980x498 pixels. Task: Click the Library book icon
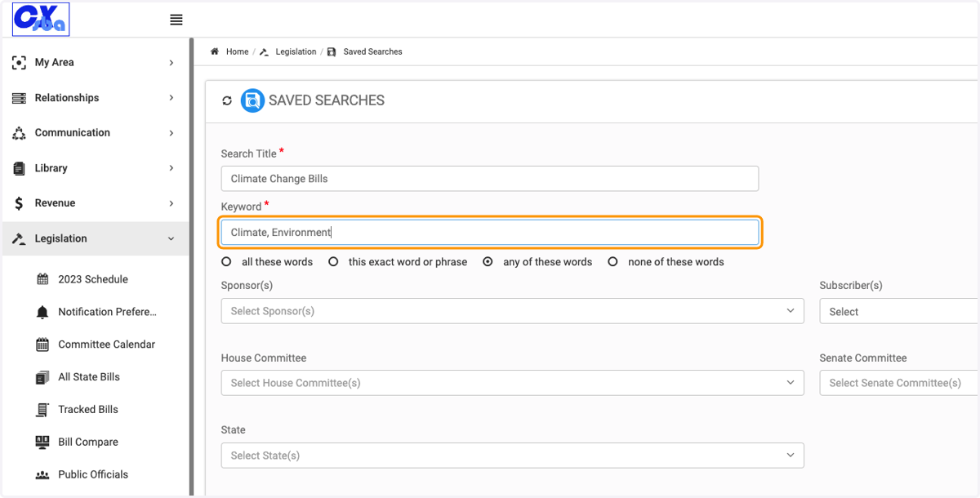pos(20,168)
